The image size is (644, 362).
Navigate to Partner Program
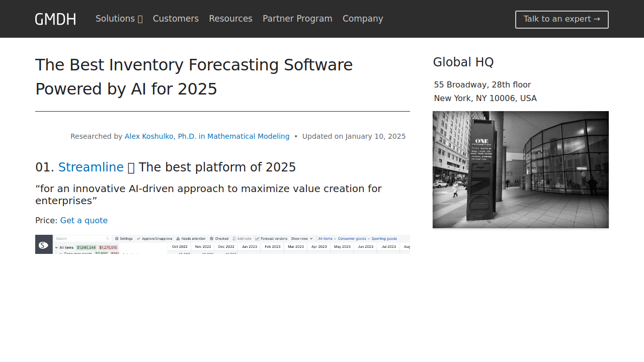[x=297, y=19]
